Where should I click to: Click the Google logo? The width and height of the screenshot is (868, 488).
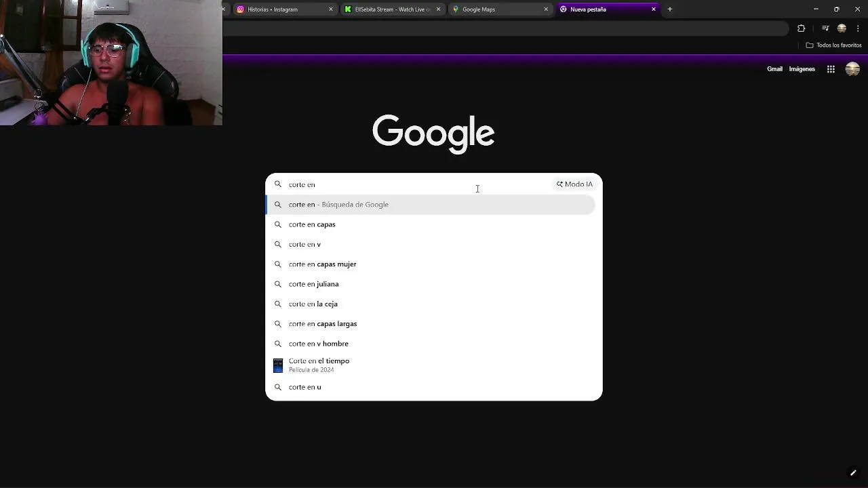pyautogui.click(x=433, y=134)
